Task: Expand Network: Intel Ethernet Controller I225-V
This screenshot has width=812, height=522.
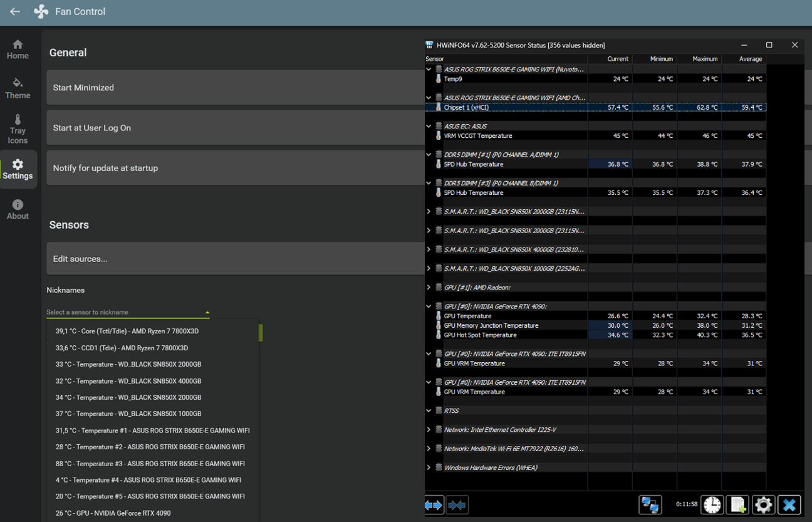Action: point(429,430)
